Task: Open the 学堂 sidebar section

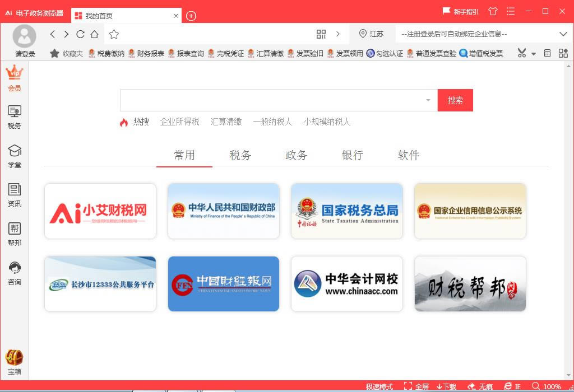Action: click(14, 156)
